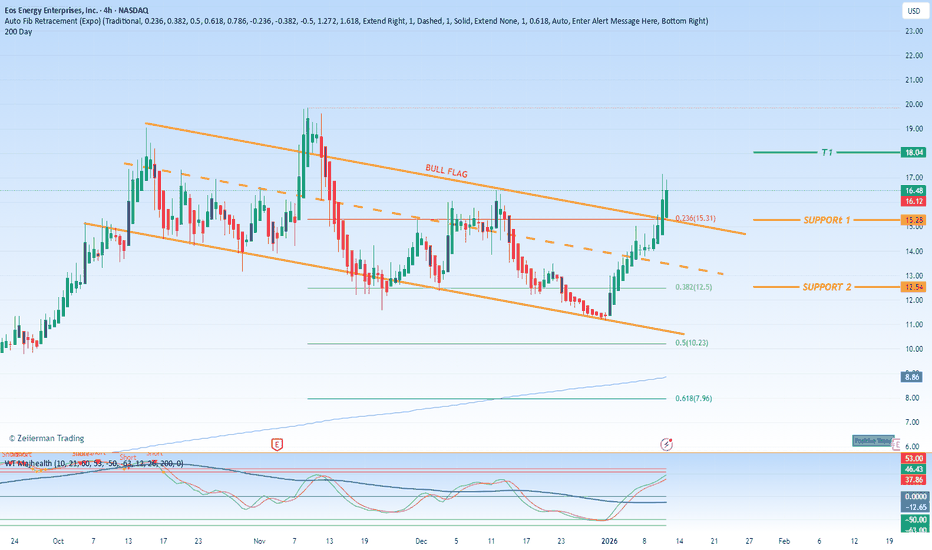Click the 16.12 red price tag

coord(913,201)
